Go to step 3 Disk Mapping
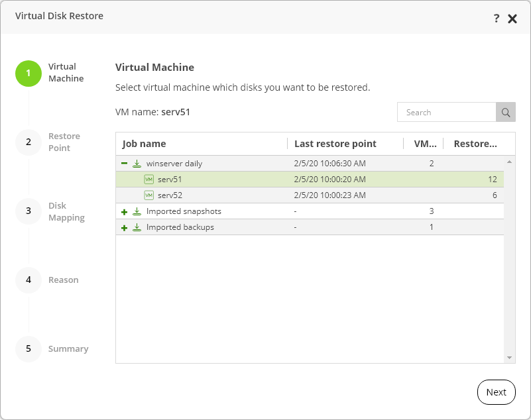Viewport: 531px width, 420px height. (x=29, y=211)
